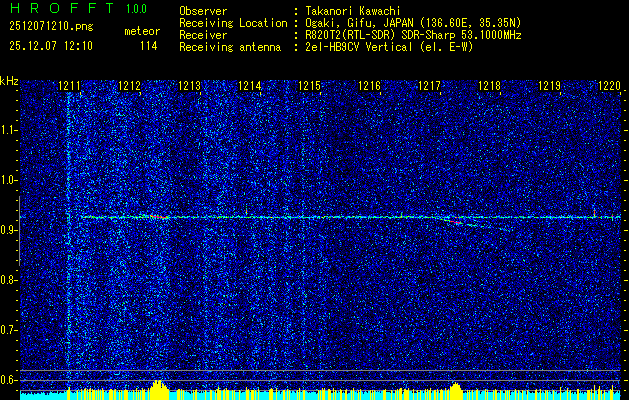The height and width of the screenshot is (400, 629).
Task: Click the 1219 time marker
Action: (x=549, y=85)
